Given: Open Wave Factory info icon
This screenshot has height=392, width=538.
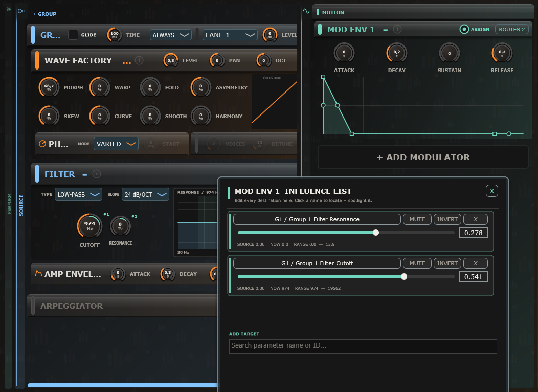Looking at the screenshot, I should 139,60.
